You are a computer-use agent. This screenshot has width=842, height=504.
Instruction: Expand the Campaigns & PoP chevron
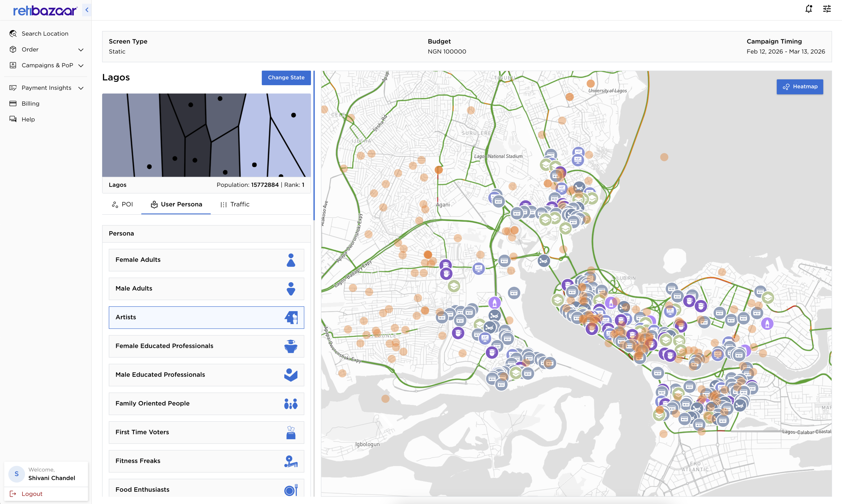point(81,66)
